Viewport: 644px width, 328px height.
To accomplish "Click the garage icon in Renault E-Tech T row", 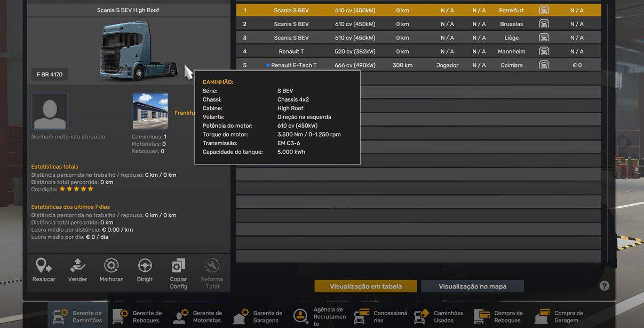I will tap(544, 65).
